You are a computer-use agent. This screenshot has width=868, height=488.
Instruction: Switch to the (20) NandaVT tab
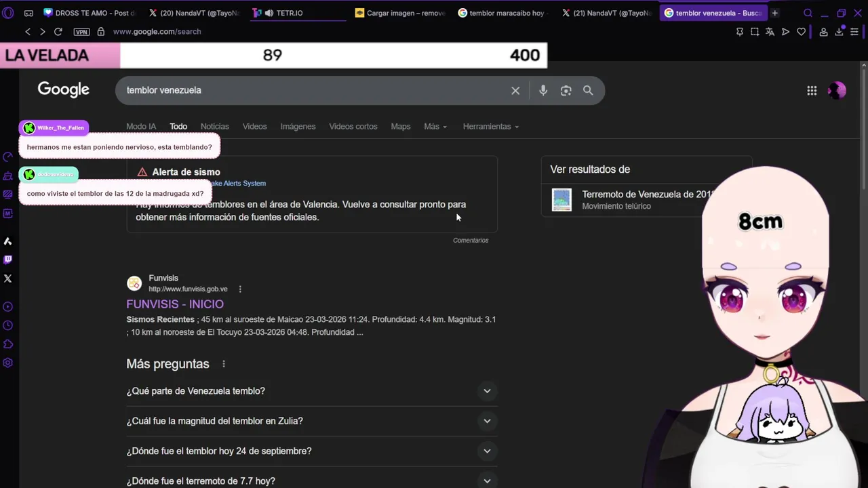point(193,13)
